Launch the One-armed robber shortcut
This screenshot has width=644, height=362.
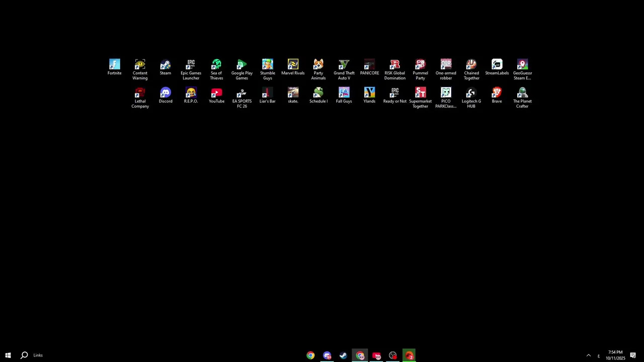tap(446, 69)
